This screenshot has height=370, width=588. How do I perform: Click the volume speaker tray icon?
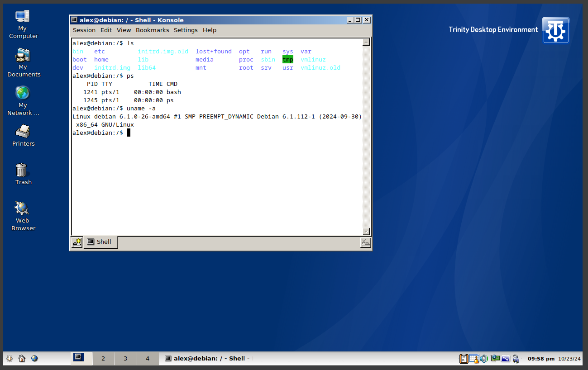click(484, 359)
